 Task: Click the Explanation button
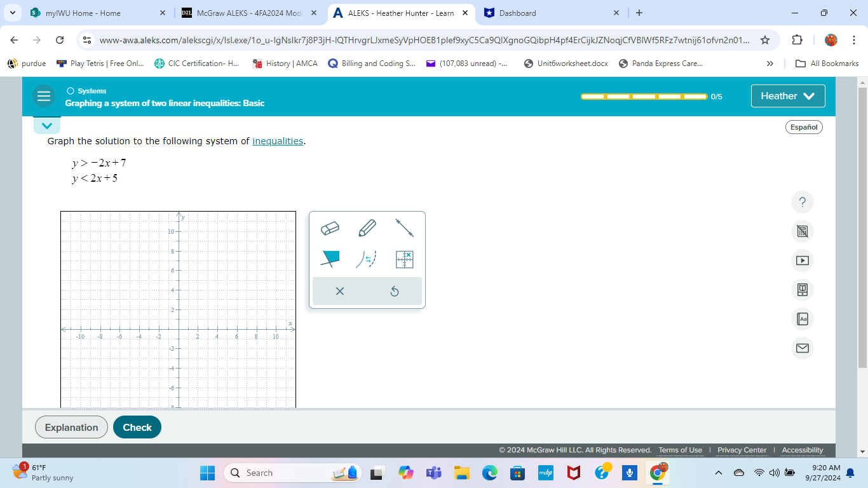[72, 427]
